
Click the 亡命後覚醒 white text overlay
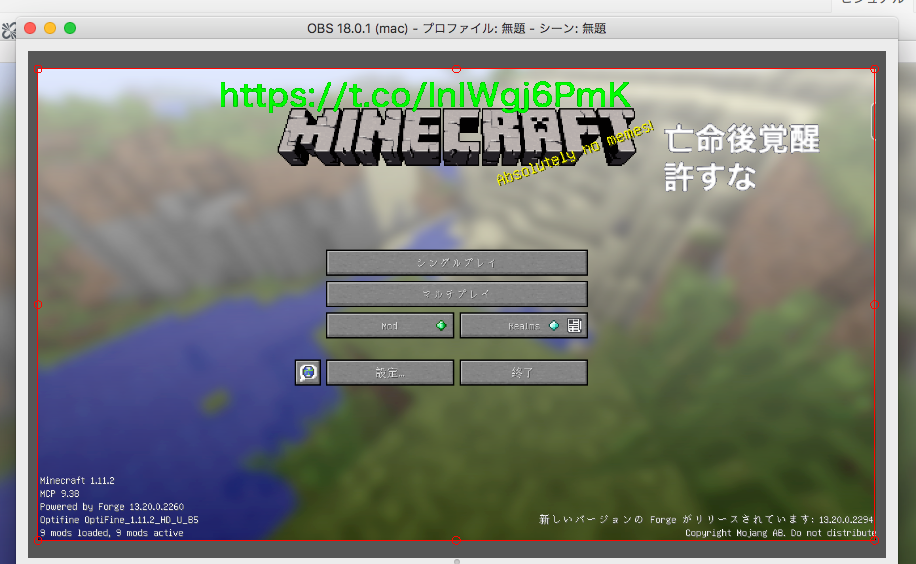742,139
